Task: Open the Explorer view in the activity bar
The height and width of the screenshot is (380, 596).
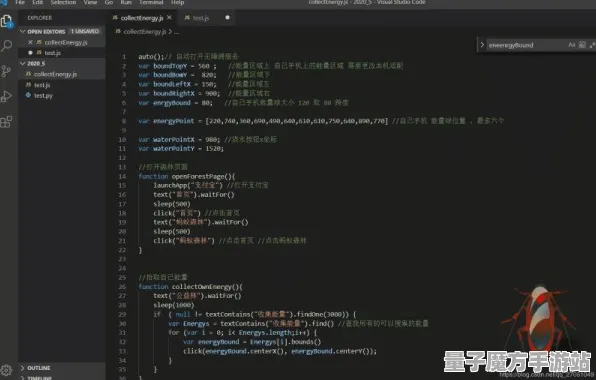Action: (7, 21)
